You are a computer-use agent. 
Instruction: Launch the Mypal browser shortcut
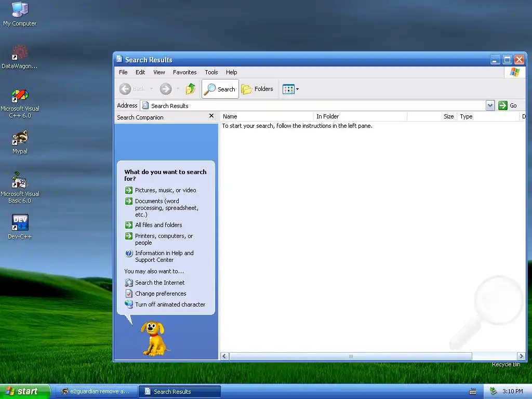(20, 142)
